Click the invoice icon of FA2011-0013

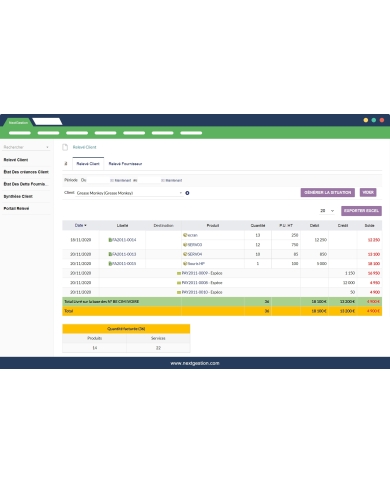(110, 254)
